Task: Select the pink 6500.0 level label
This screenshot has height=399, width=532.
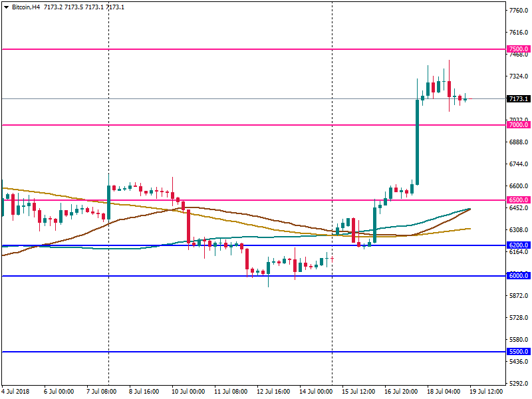Action: 518,200
